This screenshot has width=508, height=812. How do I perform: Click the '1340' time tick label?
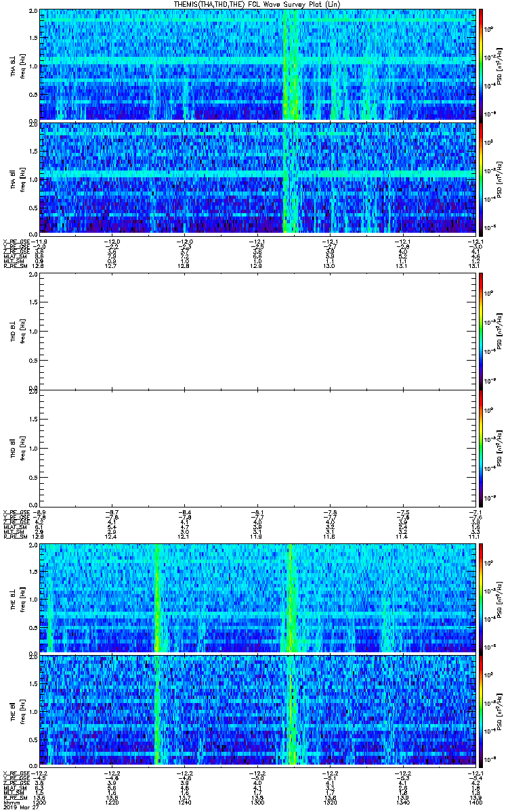[x=402, y=803]
